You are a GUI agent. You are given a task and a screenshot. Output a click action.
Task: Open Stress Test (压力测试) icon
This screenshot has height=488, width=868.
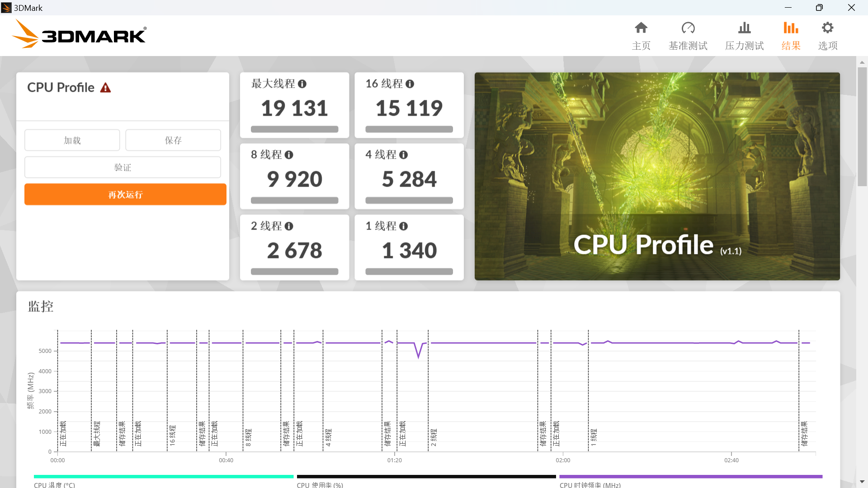(744, 28)
